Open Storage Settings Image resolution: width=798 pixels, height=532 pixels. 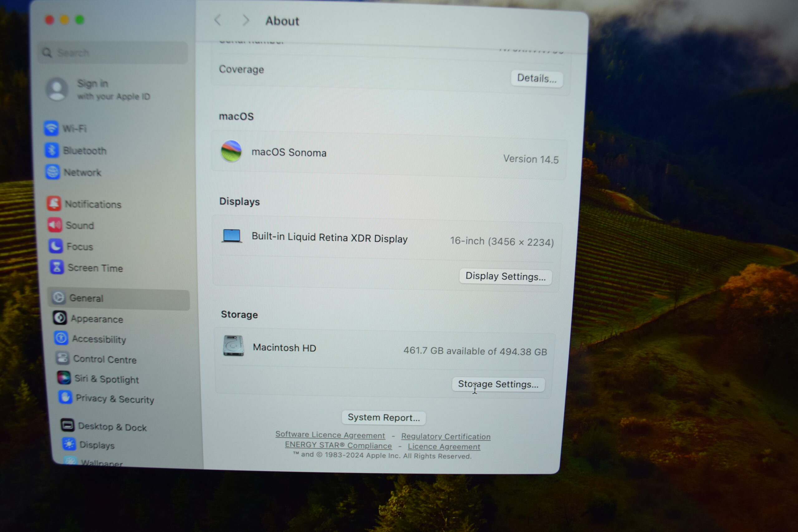498,384
